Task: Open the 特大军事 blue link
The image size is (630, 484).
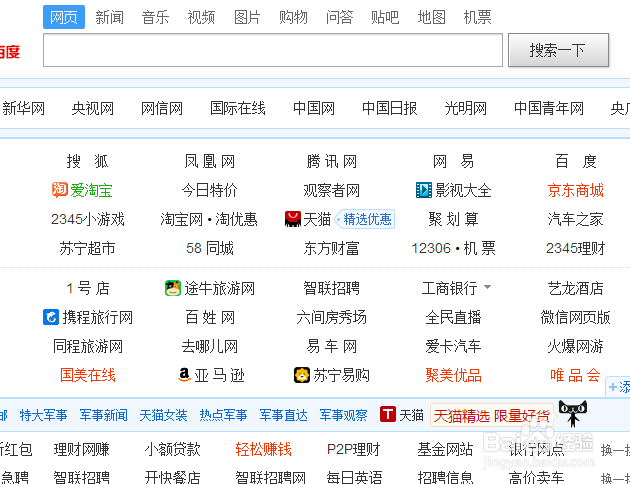Action: [x=43, y=415]
